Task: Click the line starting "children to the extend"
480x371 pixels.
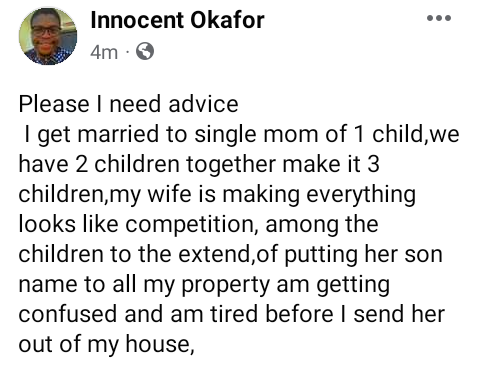Action: click(x=230, y=254)
